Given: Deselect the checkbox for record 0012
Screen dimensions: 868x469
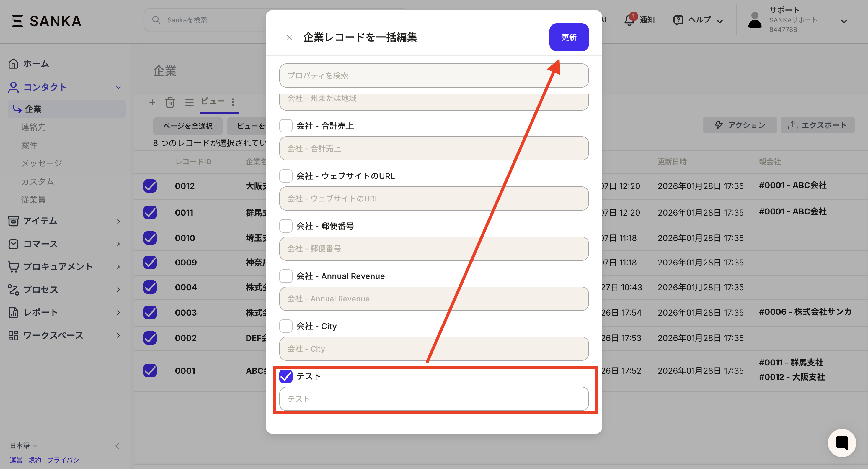Looking at the screenshot, I should (150, 186).
